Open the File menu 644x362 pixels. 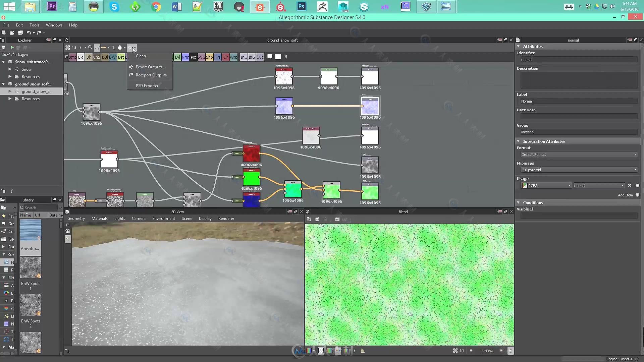coord(6,25)
